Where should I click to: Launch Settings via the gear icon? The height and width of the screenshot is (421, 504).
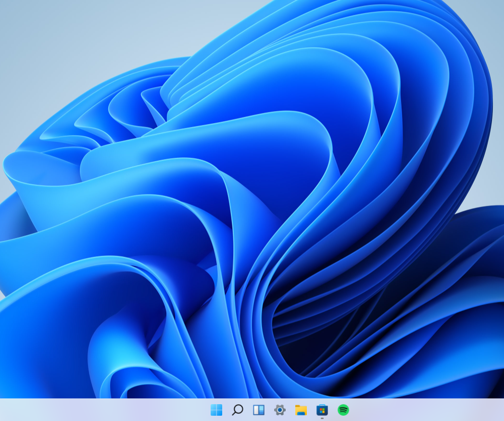[x=280, y=410]
